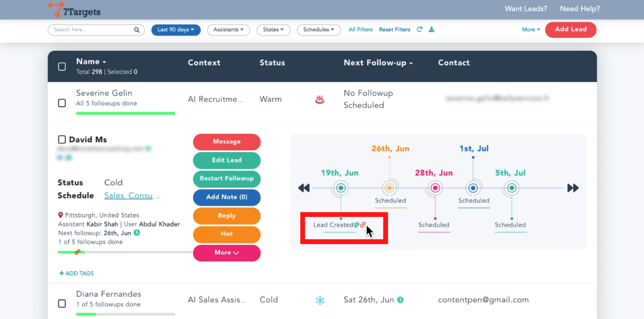
Task: Tick the select-all checkbox in table header
Action: pyautogui.click(x=62, y=66)
